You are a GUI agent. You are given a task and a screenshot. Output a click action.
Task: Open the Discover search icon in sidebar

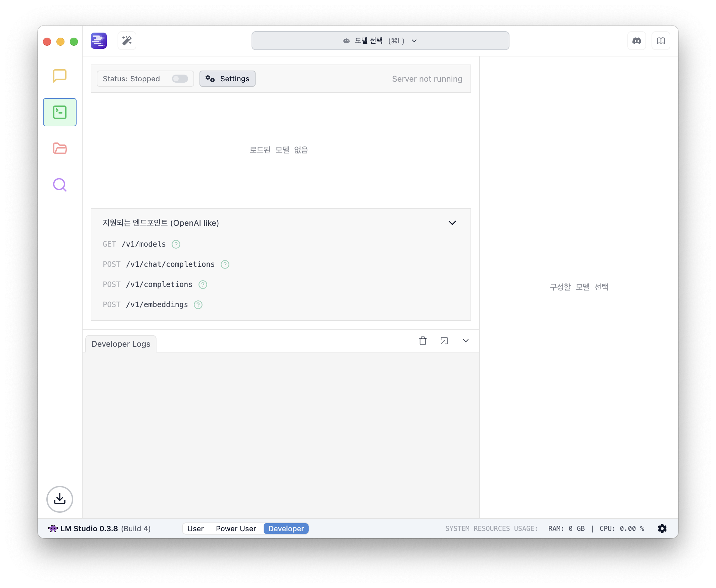(59, 184)
